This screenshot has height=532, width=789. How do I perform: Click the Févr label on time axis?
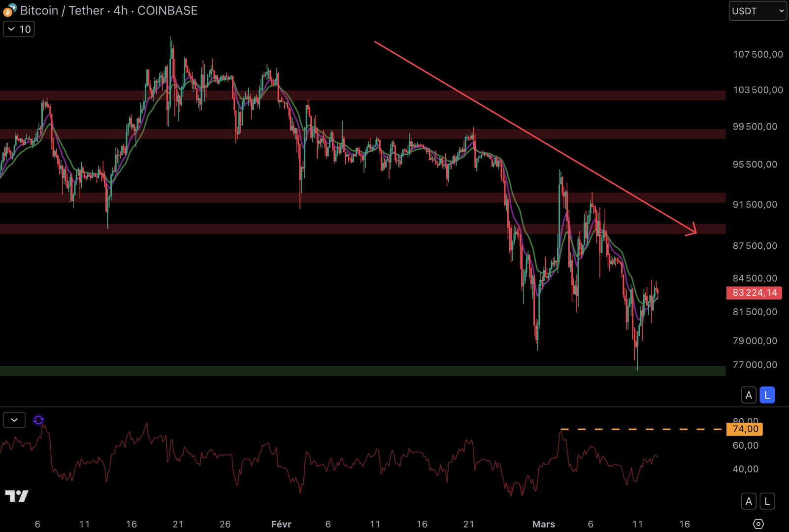[x=281, y=524]
